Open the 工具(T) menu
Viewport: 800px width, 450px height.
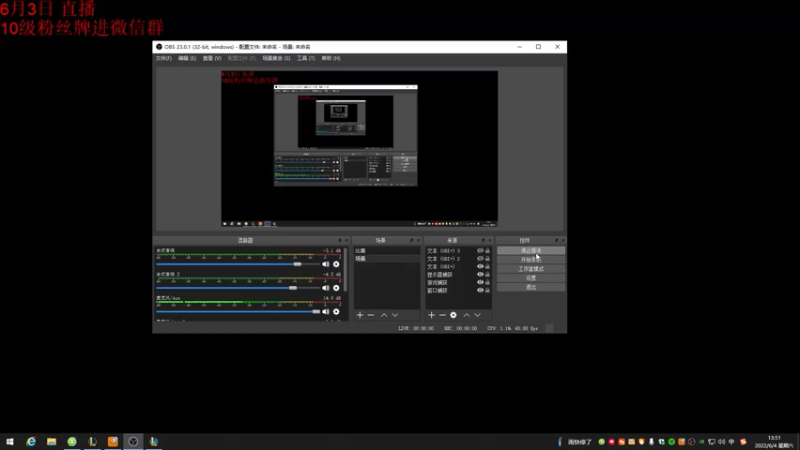pyautogui.click(x=306, y=58)
